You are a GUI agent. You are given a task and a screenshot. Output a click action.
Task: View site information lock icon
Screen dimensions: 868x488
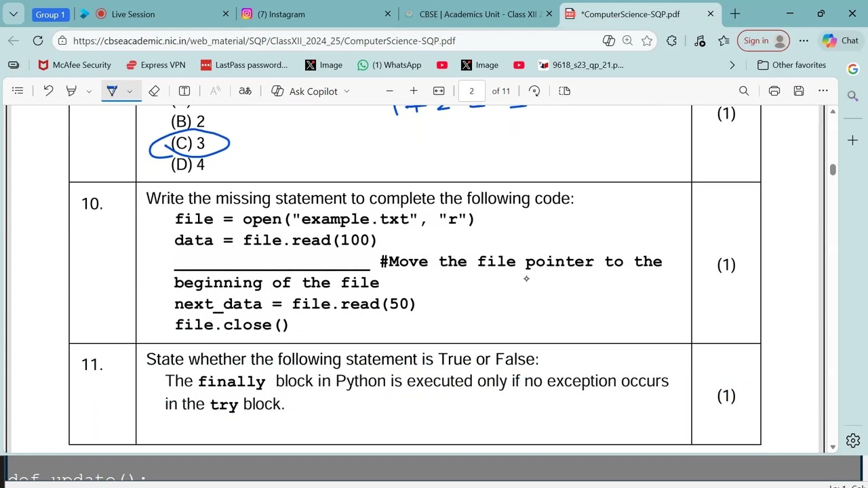pos(62,41)
